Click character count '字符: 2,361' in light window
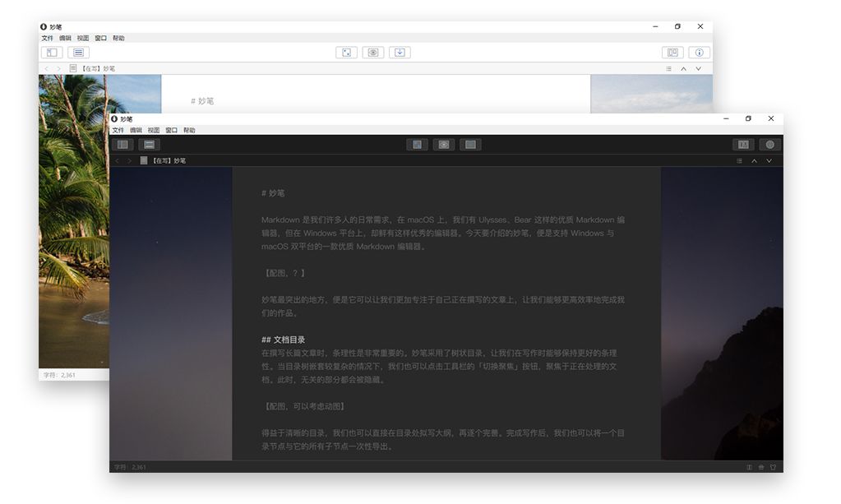 [59, 375]
